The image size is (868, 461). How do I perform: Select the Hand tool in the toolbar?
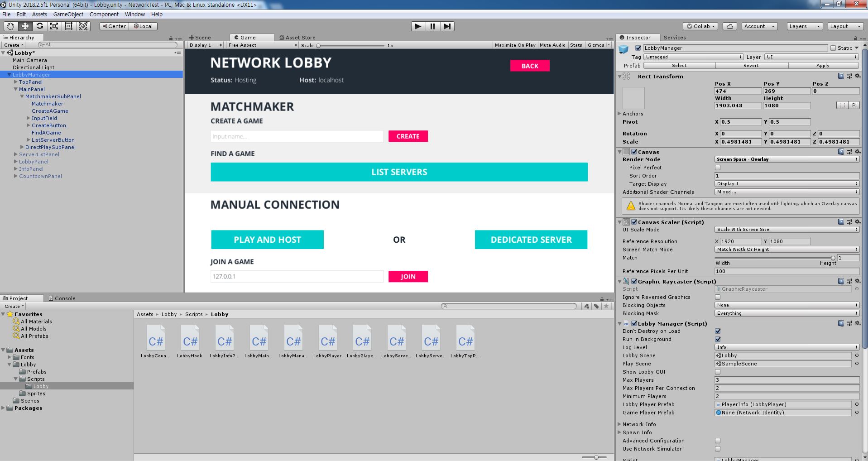(10, 26)
